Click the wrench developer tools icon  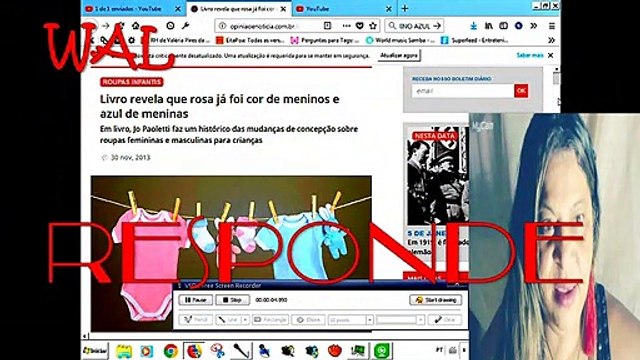185,26
